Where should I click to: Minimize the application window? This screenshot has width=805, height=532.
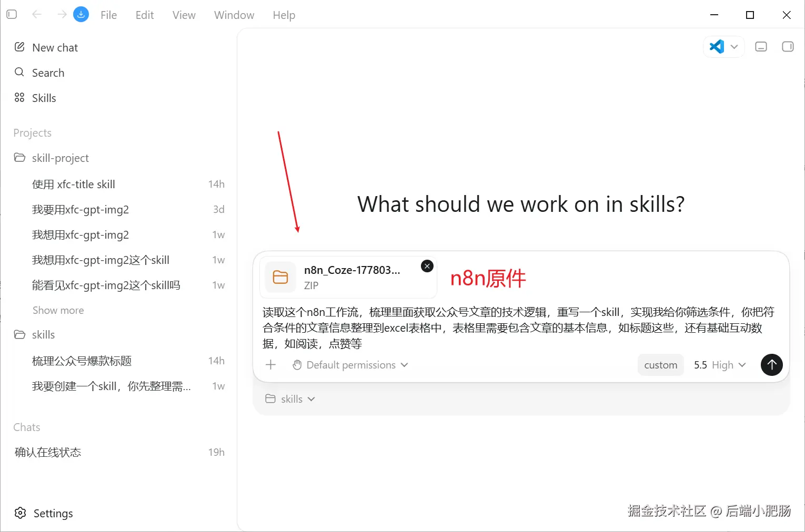714,15
